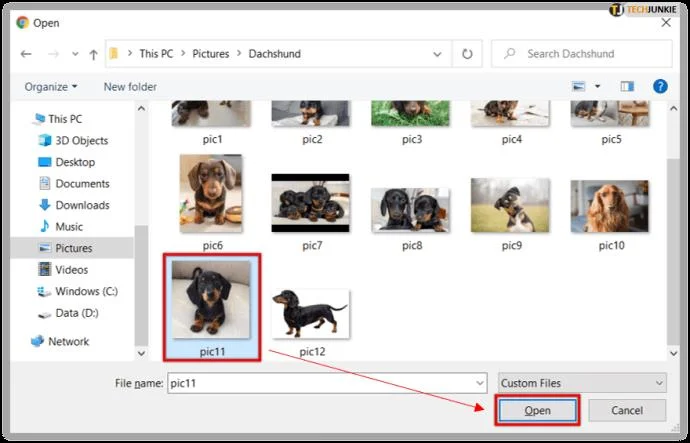Open Documents in sidebar
This screenshot has width=690, height=443.
click(x=74, y=183)
